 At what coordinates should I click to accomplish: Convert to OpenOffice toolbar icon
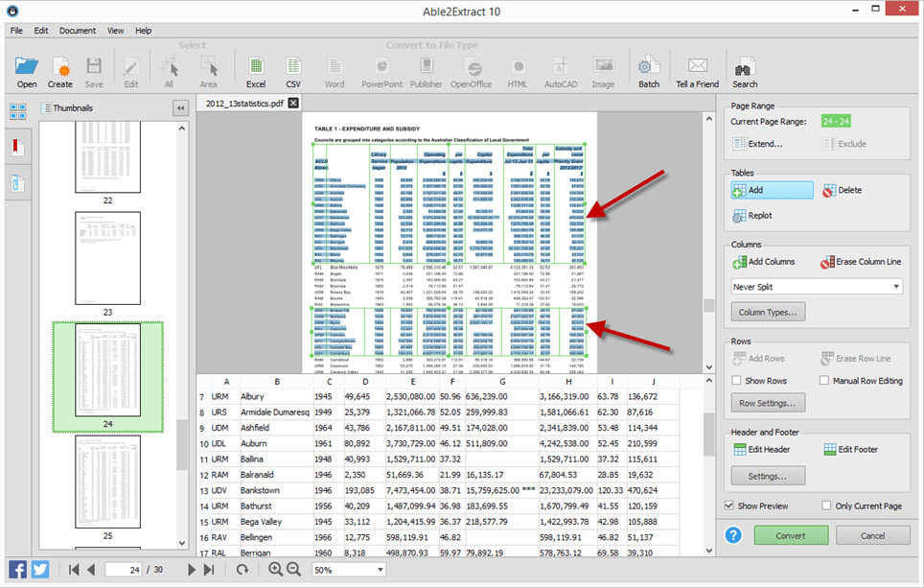471,72
